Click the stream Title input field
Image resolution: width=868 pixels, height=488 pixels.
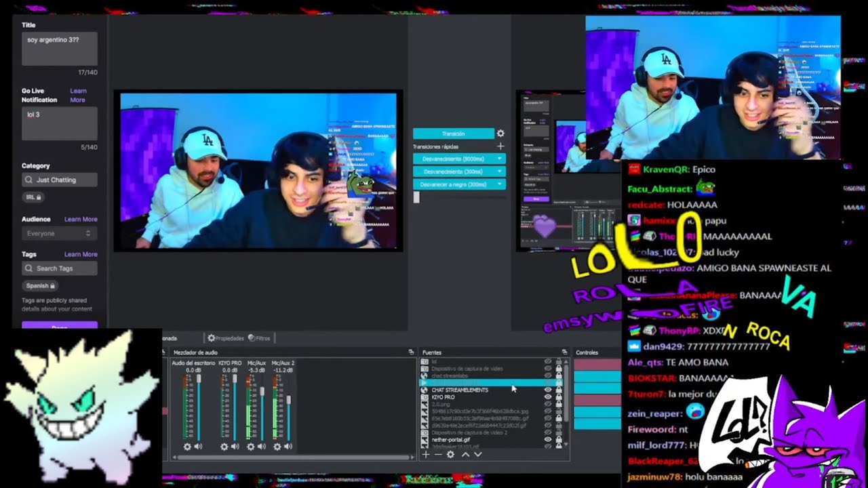[x=59, y=49]
